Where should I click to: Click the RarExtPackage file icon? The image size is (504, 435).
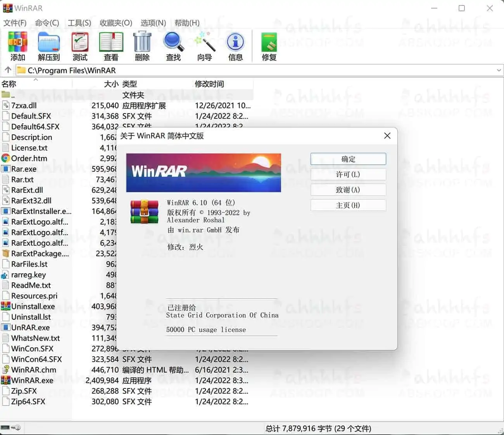5,254
